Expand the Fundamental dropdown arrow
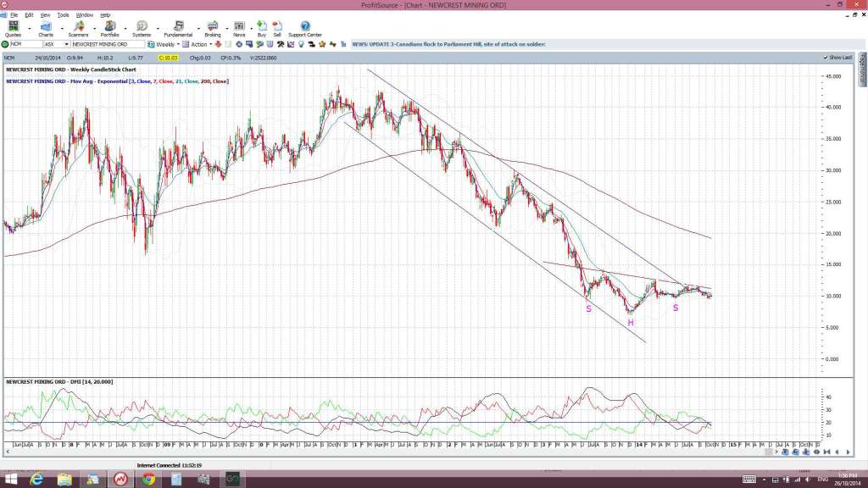 pos(198,29)
